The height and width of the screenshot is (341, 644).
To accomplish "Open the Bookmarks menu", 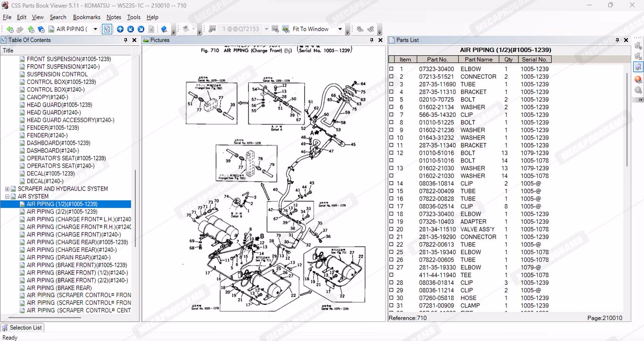I will [x=86, y=17].
